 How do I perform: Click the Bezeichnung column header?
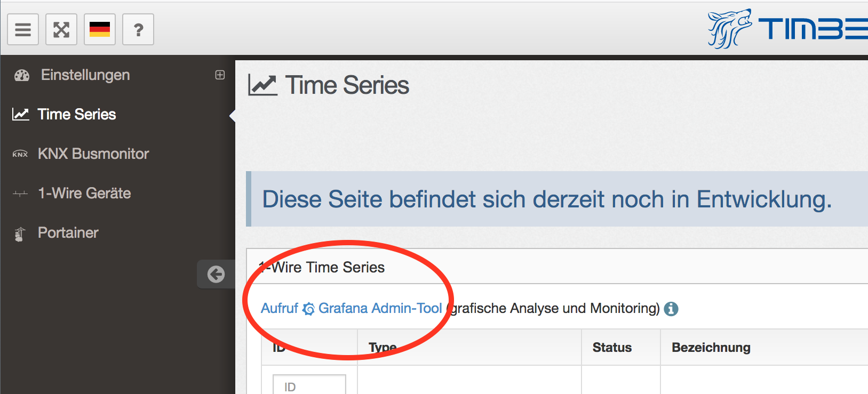(711, 348)
